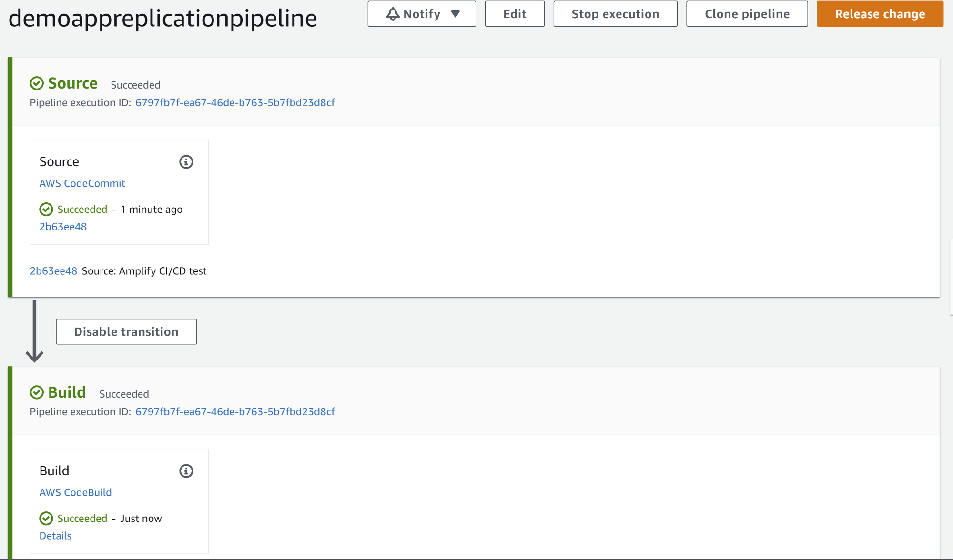
Task: Click the Source stage succeeded checkmark icon
Action: pyautogui.click(x=37, y=83)
